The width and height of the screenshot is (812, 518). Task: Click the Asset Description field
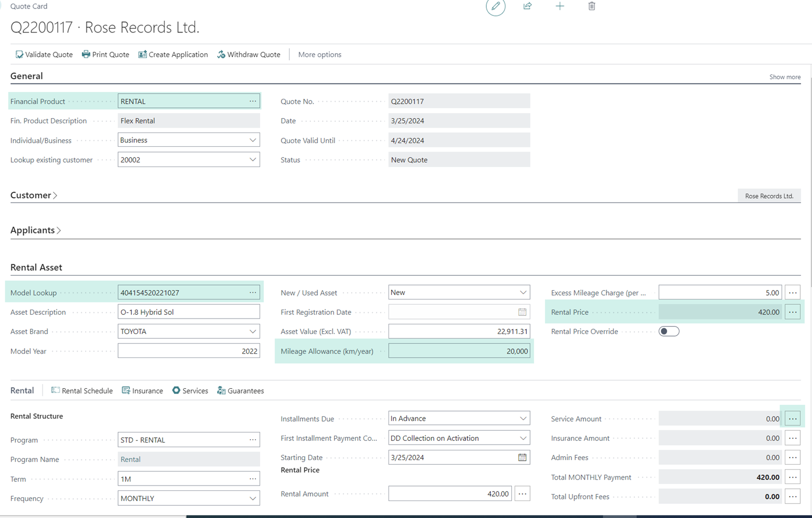[189, 312]
